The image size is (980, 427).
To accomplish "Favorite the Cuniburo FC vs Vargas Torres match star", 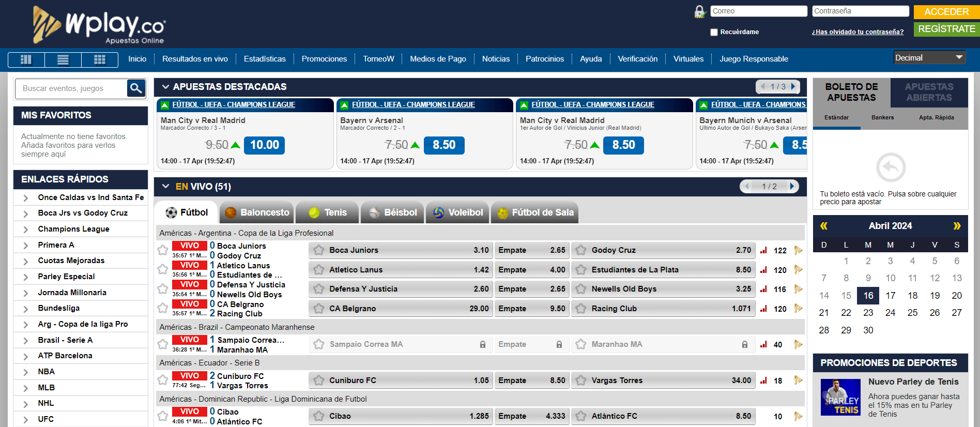I will coord(162,380).
